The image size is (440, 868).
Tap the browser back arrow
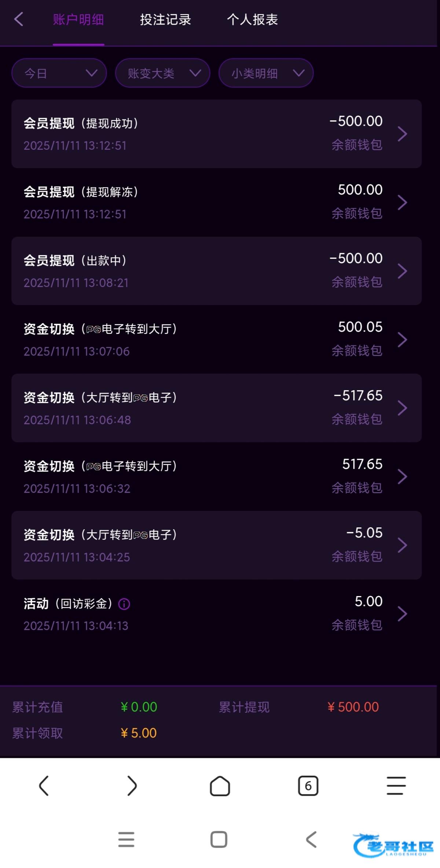pyautogui.click(x=44, y=786)
